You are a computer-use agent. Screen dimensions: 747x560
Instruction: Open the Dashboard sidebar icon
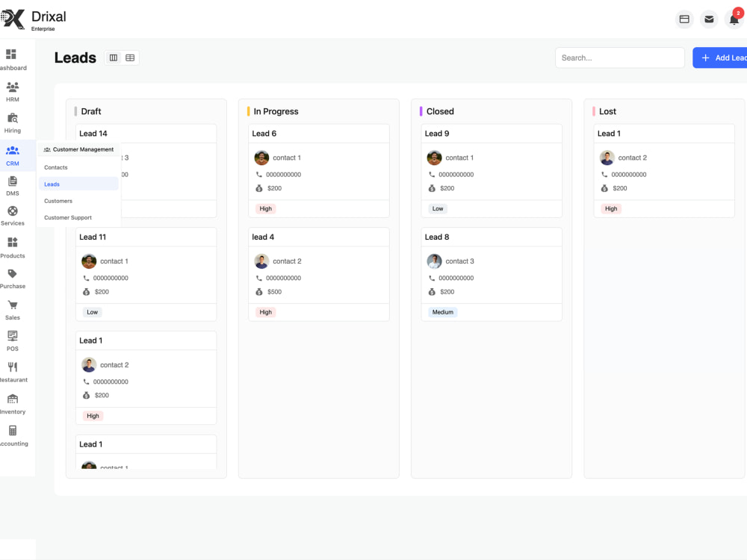11,55
